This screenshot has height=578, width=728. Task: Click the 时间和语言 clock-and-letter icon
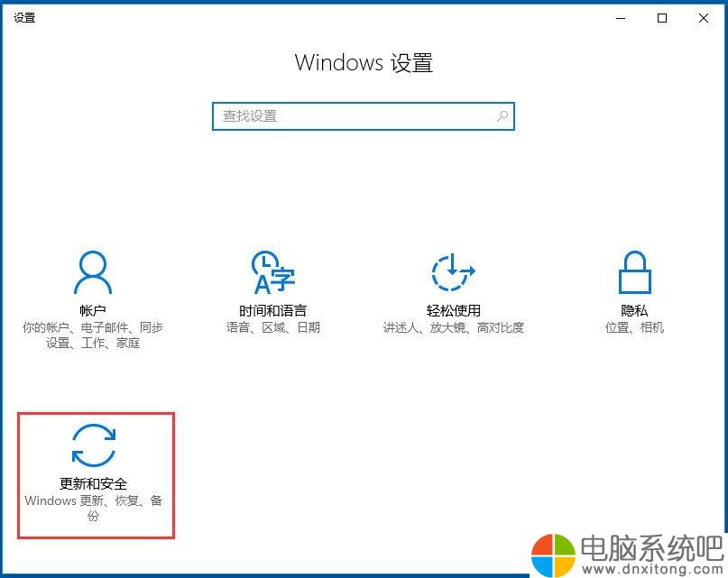click(273, 272)
